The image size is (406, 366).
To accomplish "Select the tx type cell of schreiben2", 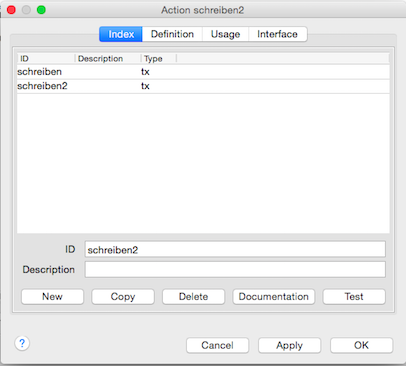I will coord(145,86).
